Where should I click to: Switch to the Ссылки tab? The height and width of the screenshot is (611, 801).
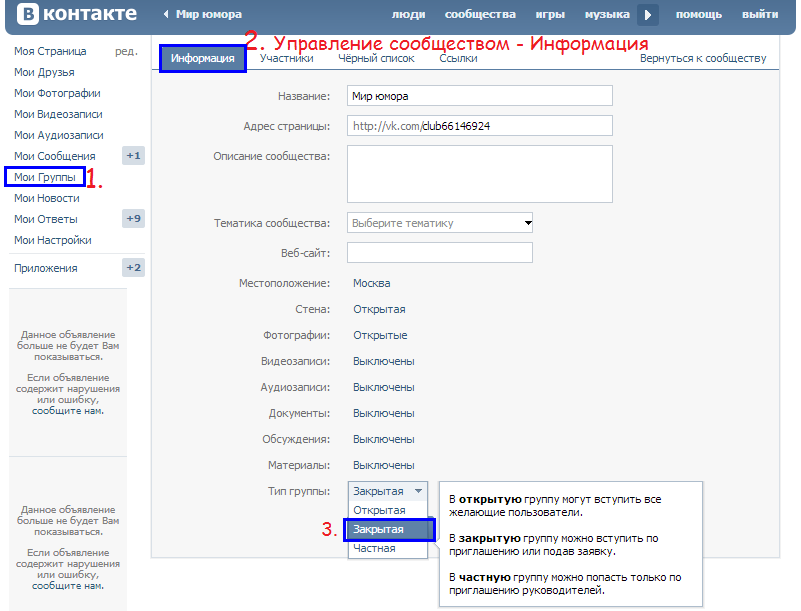(x=458, y=58)
